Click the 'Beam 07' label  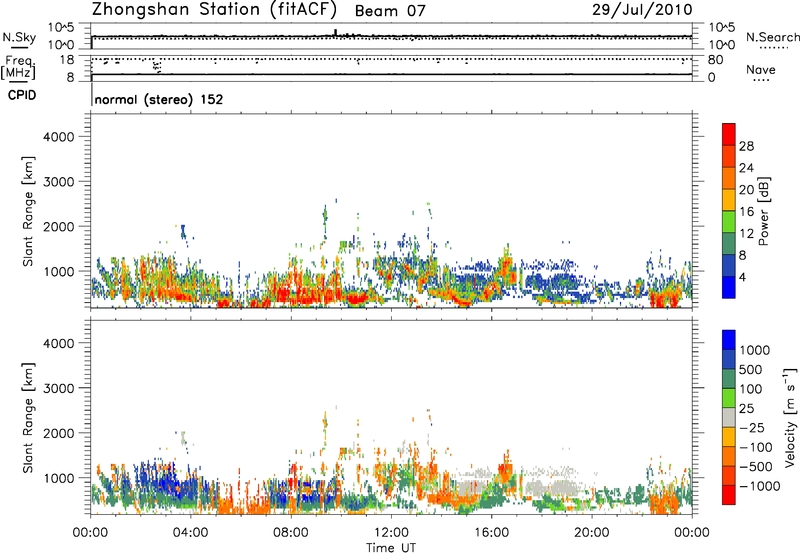(390, 11)
